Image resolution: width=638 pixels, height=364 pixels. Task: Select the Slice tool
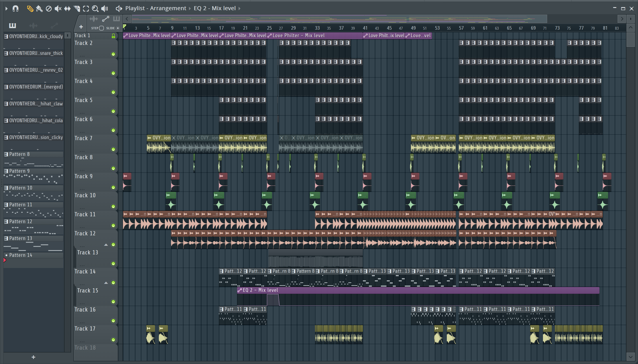click(x=77, y=9)
